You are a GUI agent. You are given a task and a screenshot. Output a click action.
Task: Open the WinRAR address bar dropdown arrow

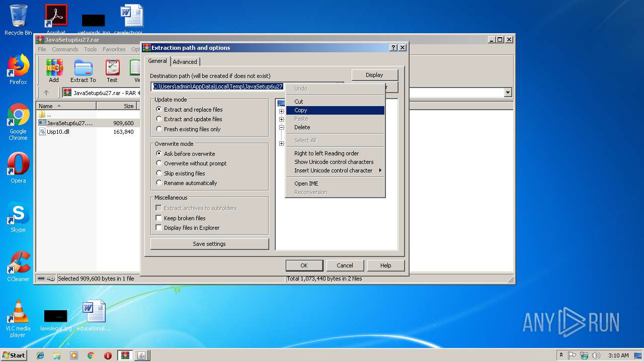508,93
